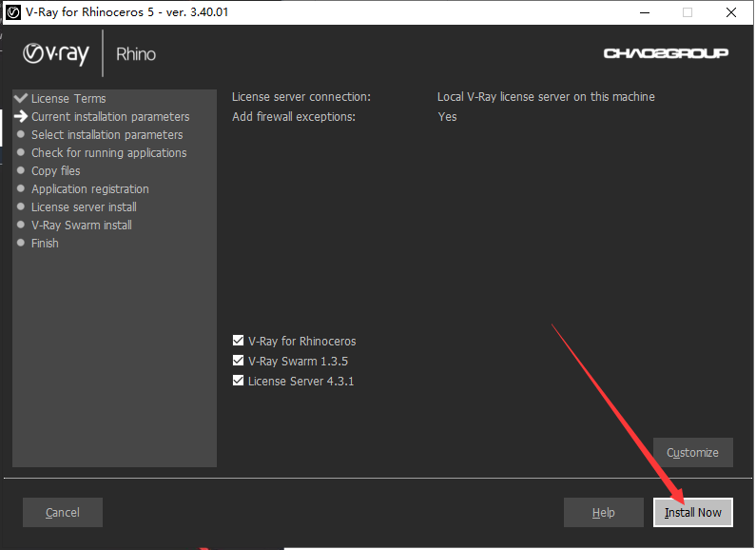The image size is (756, 550).
Task: Select the V-Ray Swarm install step
Action: (x=82, y=226)
